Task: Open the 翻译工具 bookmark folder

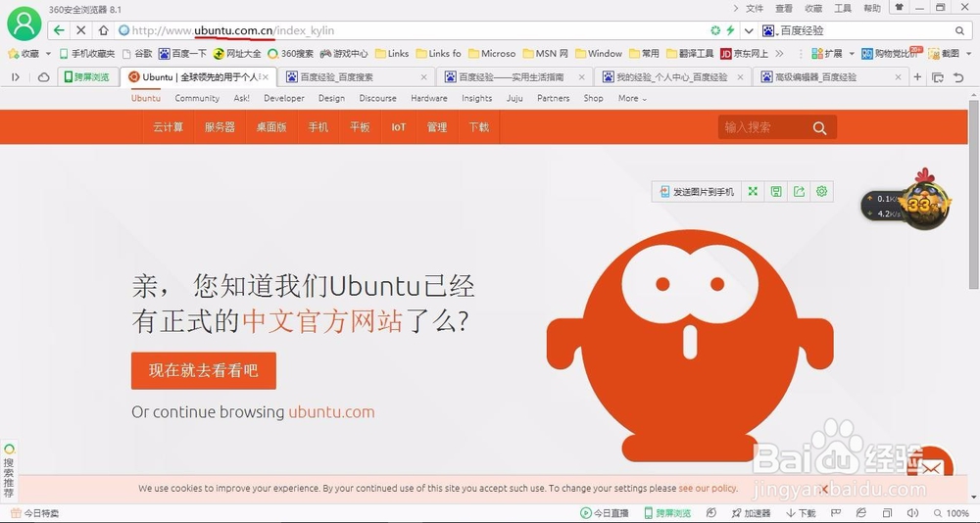Action: (690, 54)
